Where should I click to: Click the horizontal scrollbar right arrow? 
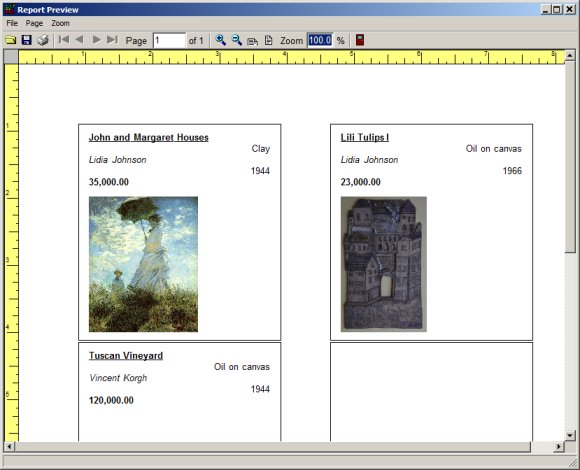click(x=559, y=447)
